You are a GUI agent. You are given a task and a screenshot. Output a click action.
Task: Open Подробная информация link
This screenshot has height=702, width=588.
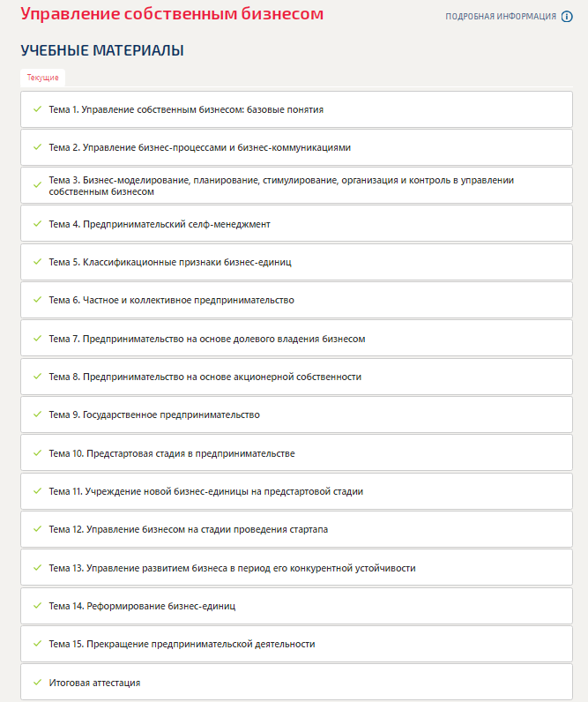pyautogui.click(x=501, y=17)
